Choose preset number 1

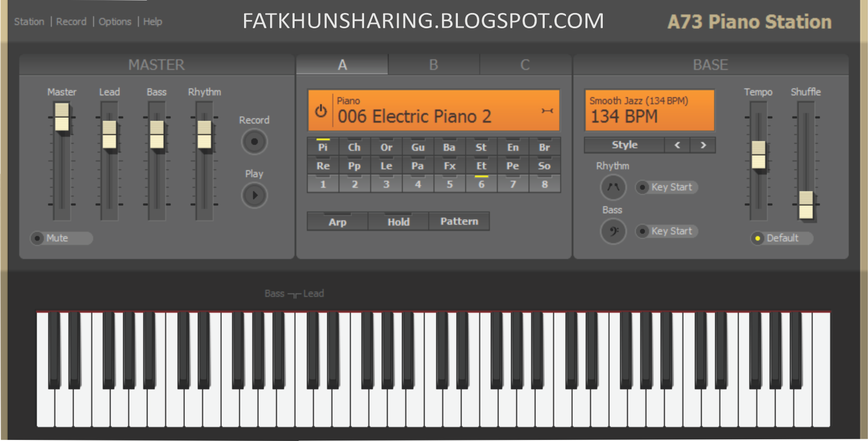tap(323, 184)
